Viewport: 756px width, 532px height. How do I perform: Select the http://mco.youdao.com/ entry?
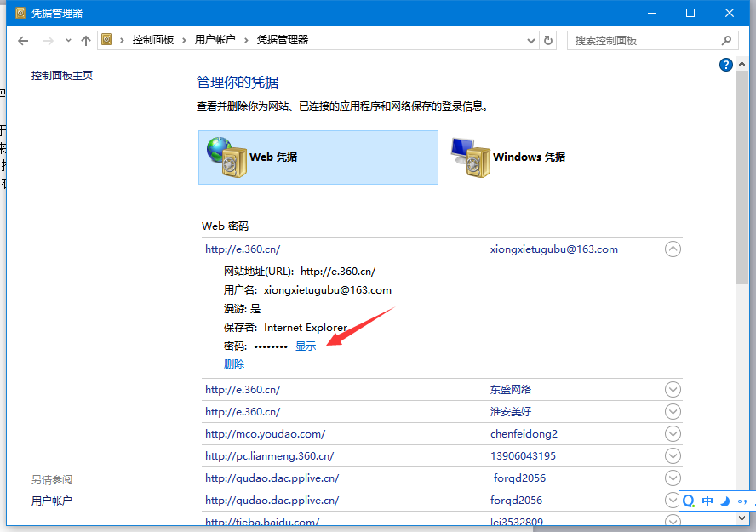point(265,434)
